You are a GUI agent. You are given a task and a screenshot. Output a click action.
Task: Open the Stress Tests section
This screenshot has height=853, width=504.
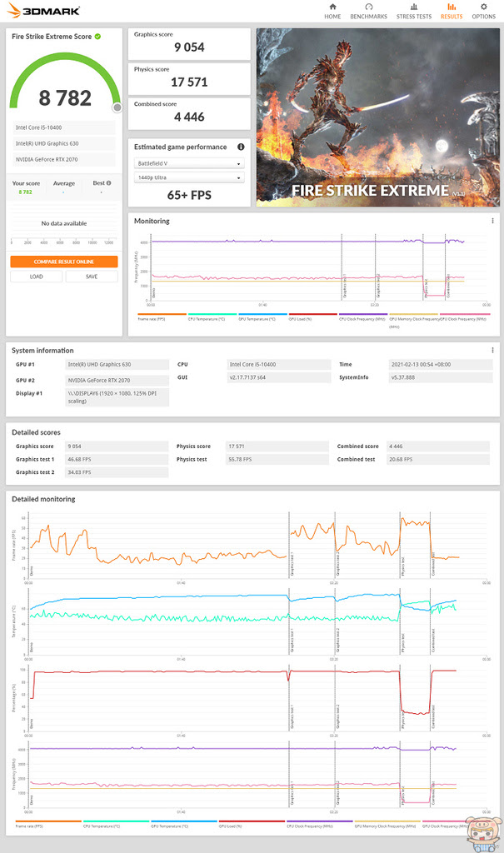(414, 11)
